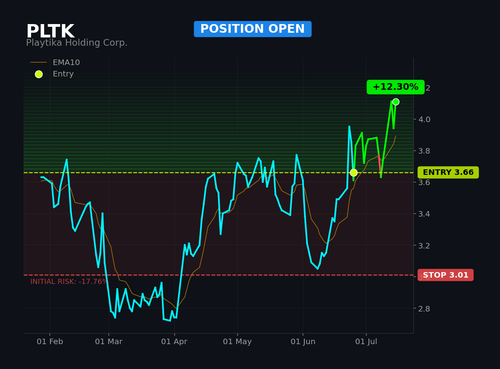Click the 3.8 price axis label
Image resolution: width=500 pixels, height=369 pixels.
pyautogui.click(x=424, y=151)
